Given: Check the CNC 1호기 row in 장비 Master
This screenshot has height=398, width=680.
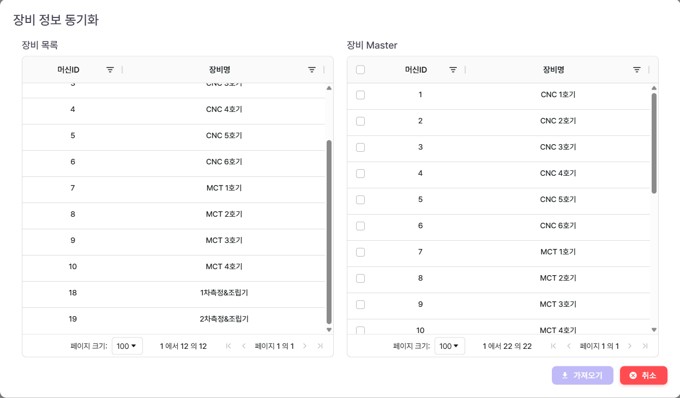Looking at the screenshot, I should pos(360,95).
